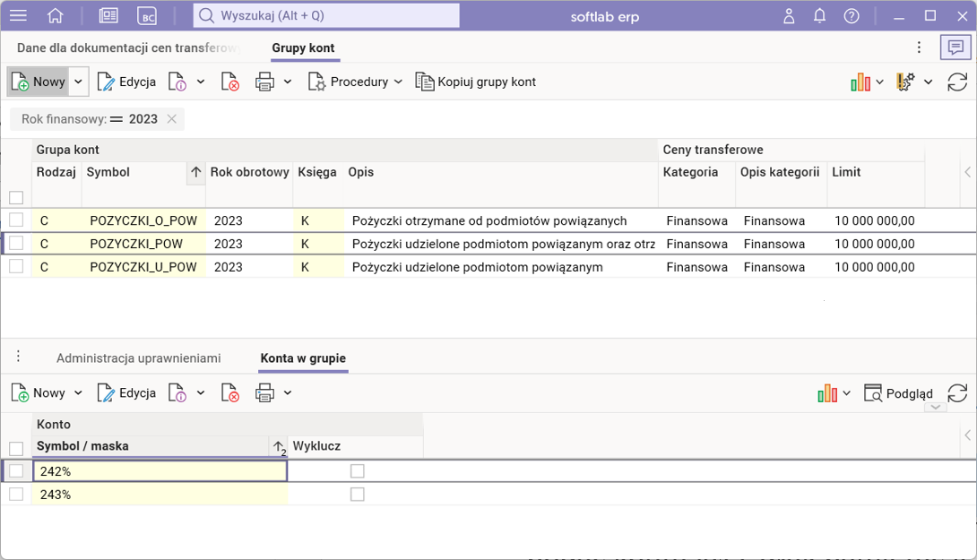
Task: Click the Podgląd button
Action: [x=898, y=393]
